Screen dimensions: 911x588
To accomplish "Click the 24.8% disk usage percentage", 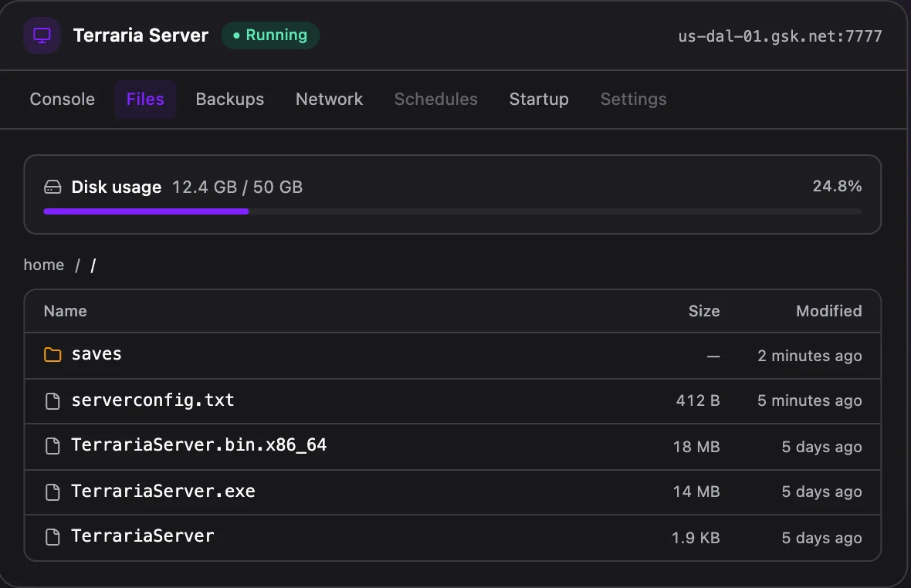I will [x=837, y=186].
